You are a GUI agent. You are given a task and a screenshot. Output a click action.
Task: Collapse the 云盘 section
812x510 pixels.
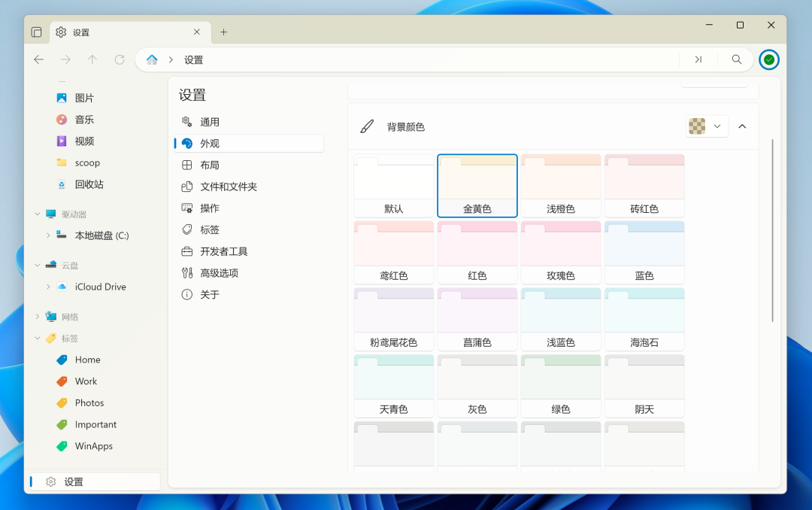(x=38, y=266)
